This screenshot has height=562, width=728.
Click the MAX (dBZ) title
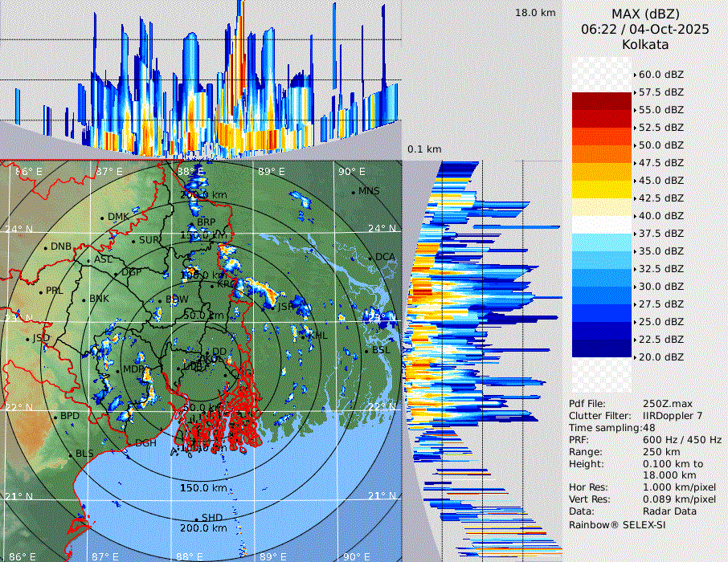point(644,14)
